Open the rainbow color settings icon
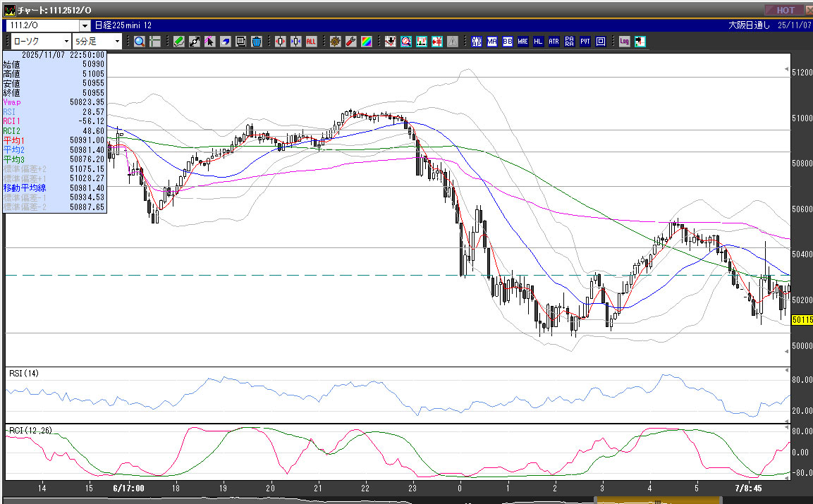This screenshot has width=813, height=504. click(x=367, y=42)
